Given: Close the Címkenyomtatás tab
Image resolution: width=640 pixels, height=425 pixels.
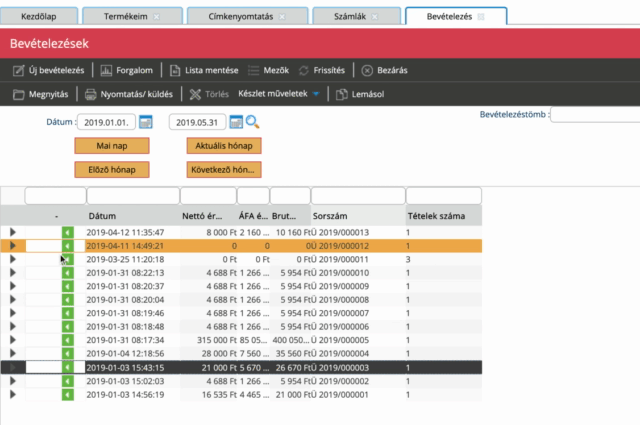Looking at the screenshot, I should click(x=282, y=17).
